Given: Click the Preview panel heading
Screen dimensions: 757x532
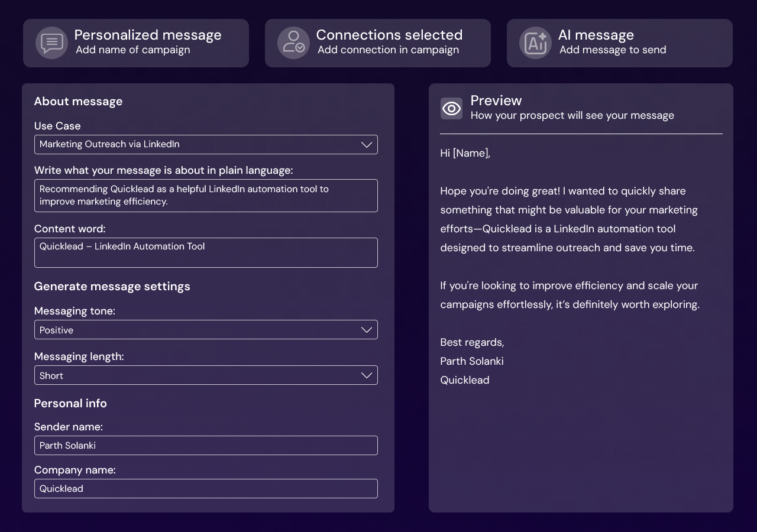Looking at the screenshot, I should tap(496, 100).
